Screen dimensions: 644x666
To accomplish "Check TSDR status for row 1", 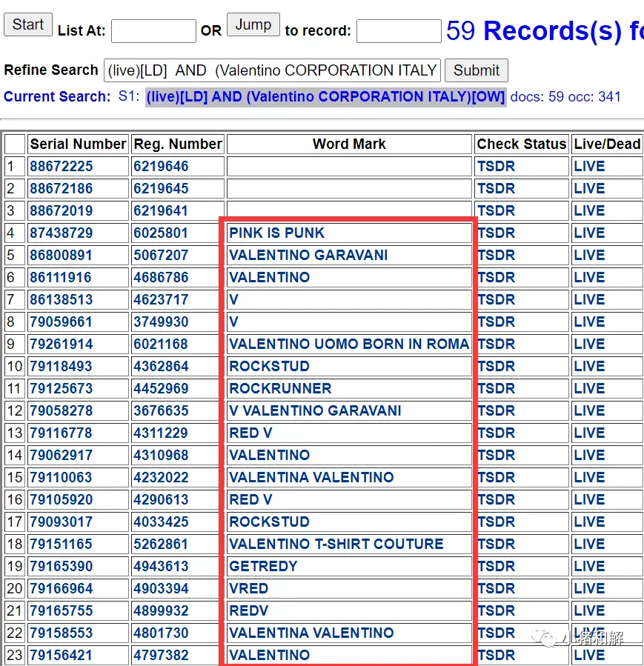I will [x=496, y=167].
